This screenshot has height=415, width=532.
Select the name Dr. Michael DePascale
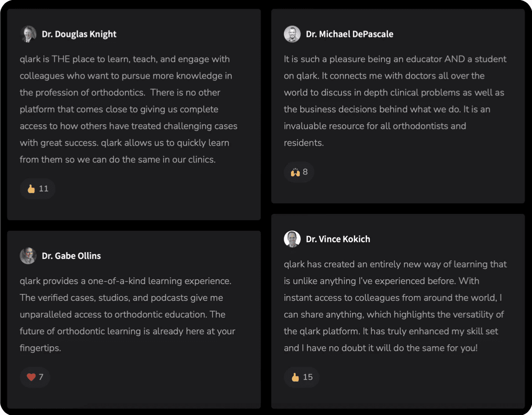(349, 34)
